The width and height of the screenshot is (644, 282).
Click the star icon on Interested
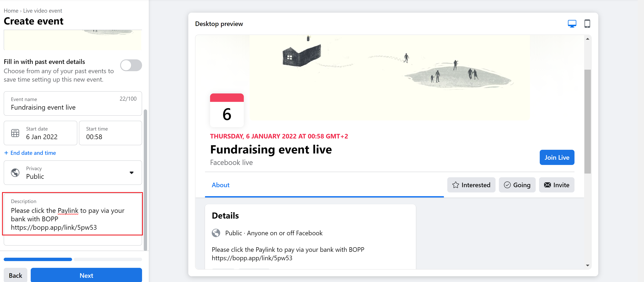click(x=456, y=185)
